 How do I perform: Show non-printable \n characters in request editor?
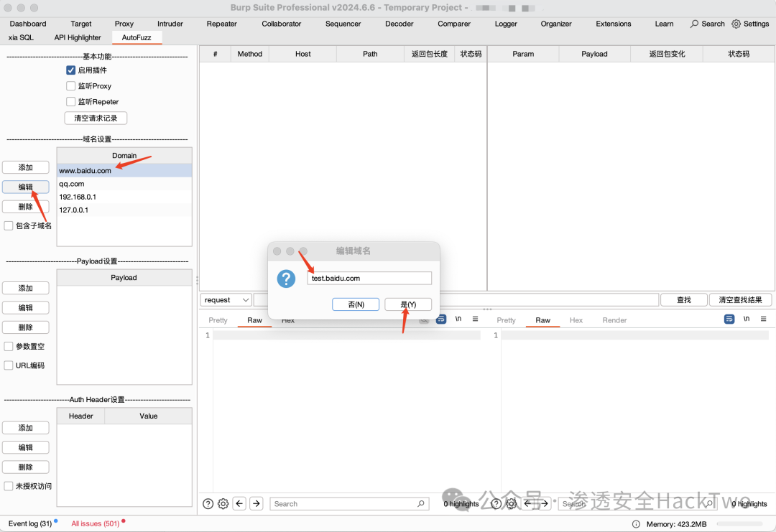[x=458, y=319]
